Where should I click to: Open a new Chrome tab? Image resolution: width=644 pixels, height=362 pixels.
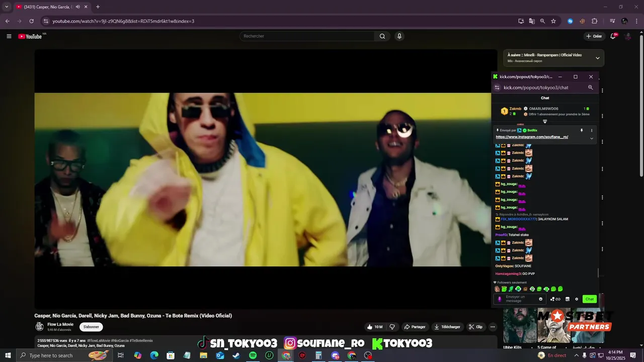click(x=98, y=7)
